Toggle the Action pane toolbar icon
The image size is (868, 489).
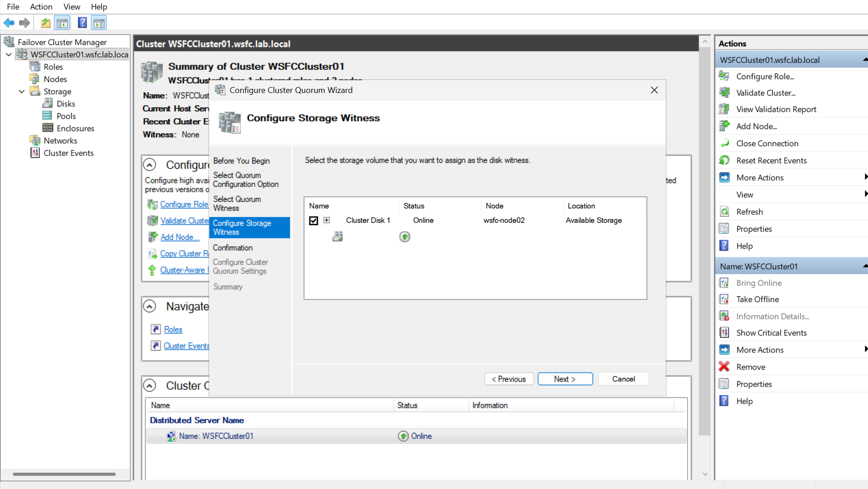point(99,23)
